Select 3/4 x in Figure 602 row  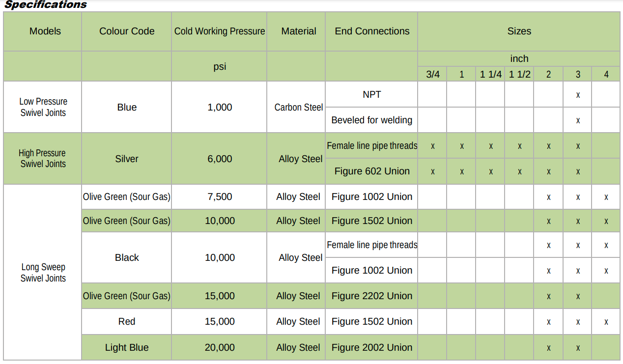pos(433,171)
